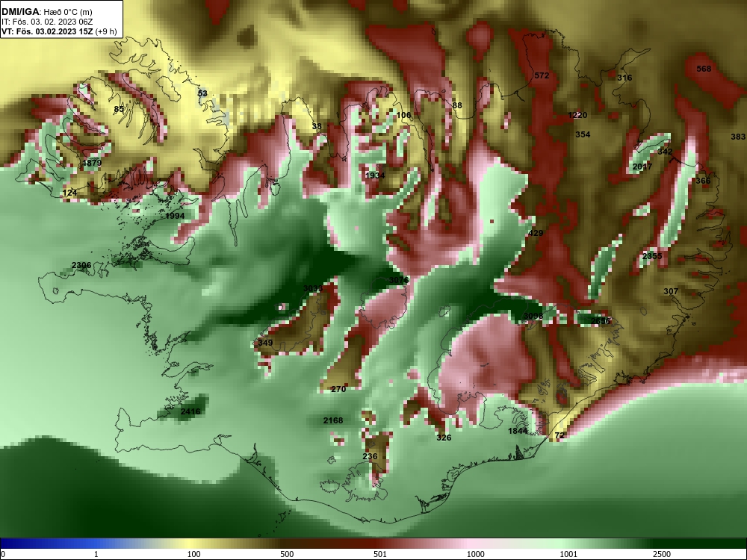Select the map value 38

pos(317,126)
